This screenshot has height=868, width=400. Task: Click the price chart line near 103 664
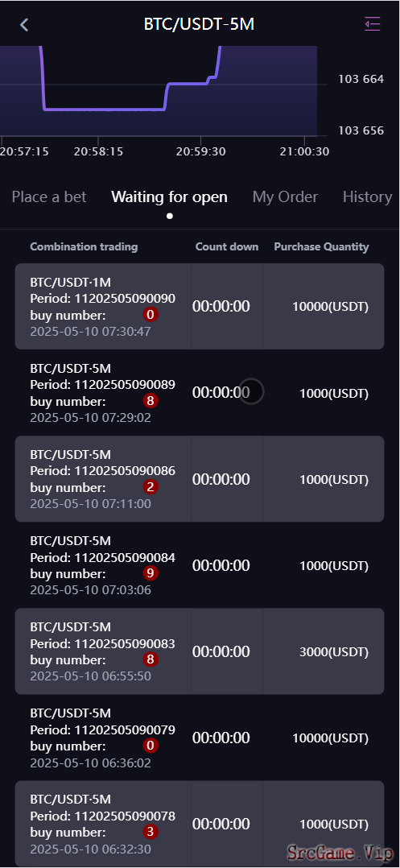(x=186, y=84)
